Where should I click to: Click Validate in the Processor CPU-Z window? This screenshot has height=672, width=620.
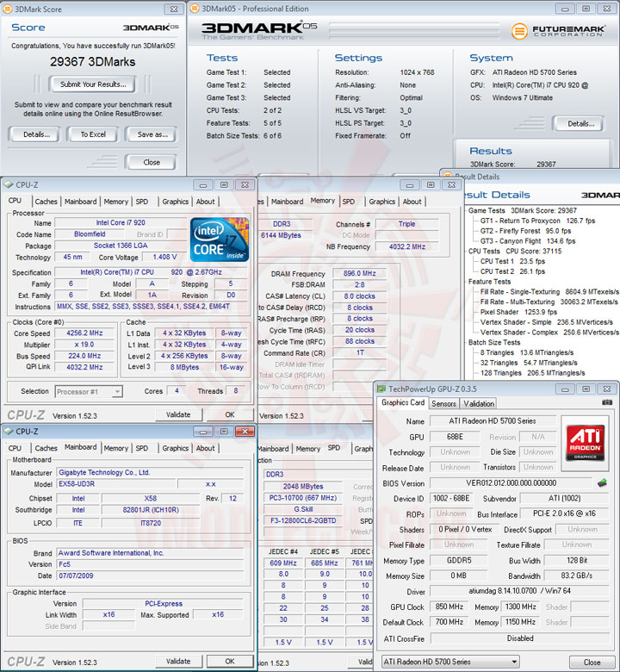(x=178, y=415)
